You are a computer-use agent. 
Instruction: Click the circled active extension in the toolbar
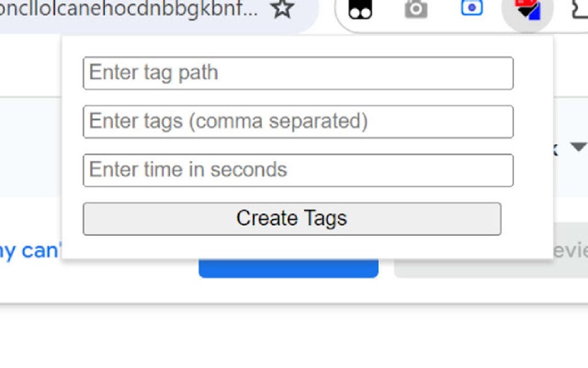coord(527,9)
